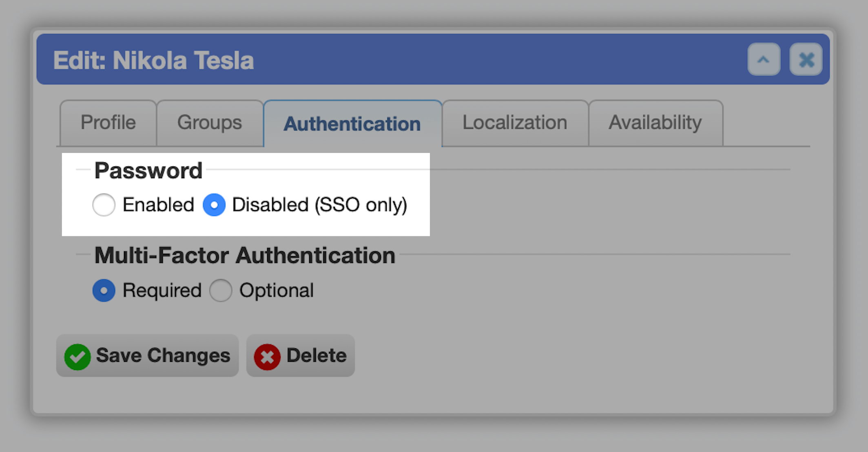Choose Optional multi-factor authentication
The height and width of the screenshot is (452, 868).
click(x=221, y=290)
